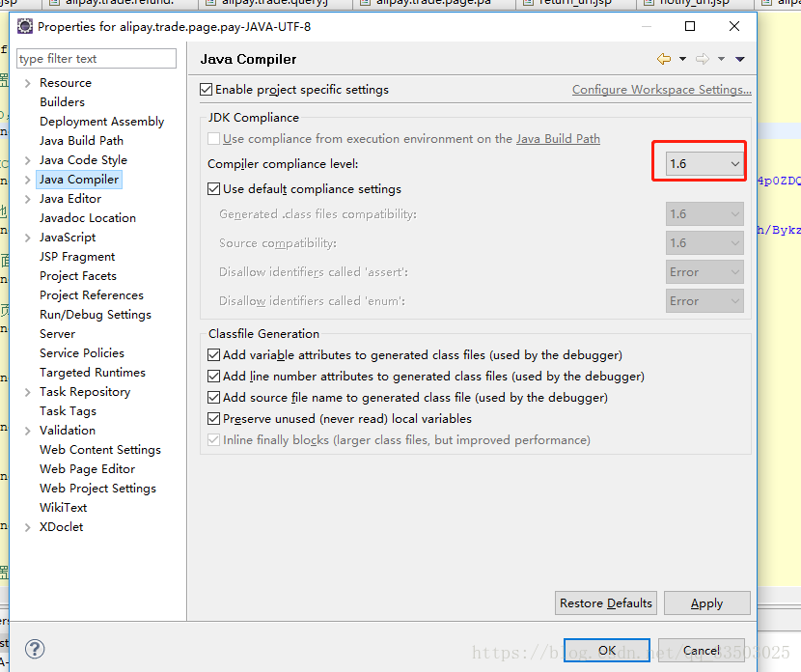This screenshot has width=801, height=672.
Task: Expand the Task Repository node
Action: 28,392
